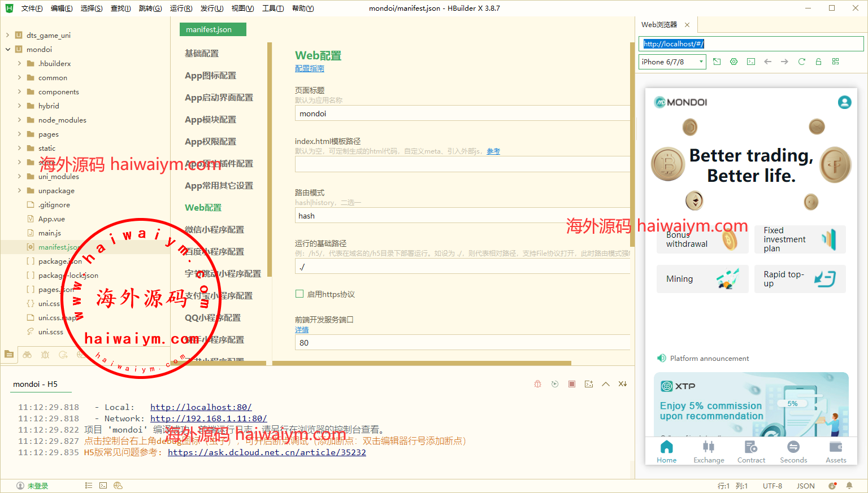
Task: Open the iPhone 6/7/8 device dropdown
Action: point(672,62)
